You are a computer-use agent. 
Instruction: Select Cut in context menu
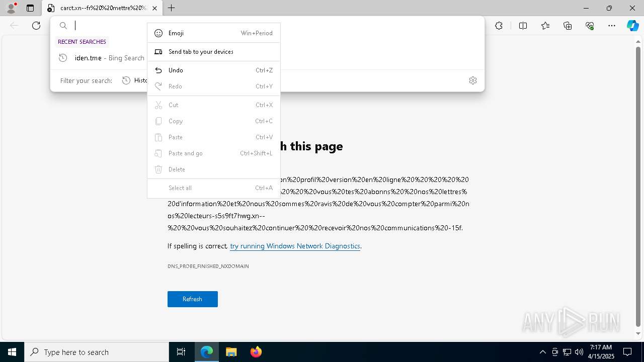click(x=214, y=105)
